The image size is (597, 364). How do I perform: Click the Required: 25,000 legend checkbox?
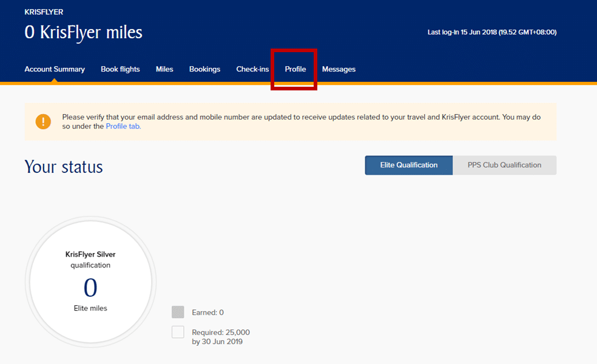(x=178, y=332)
